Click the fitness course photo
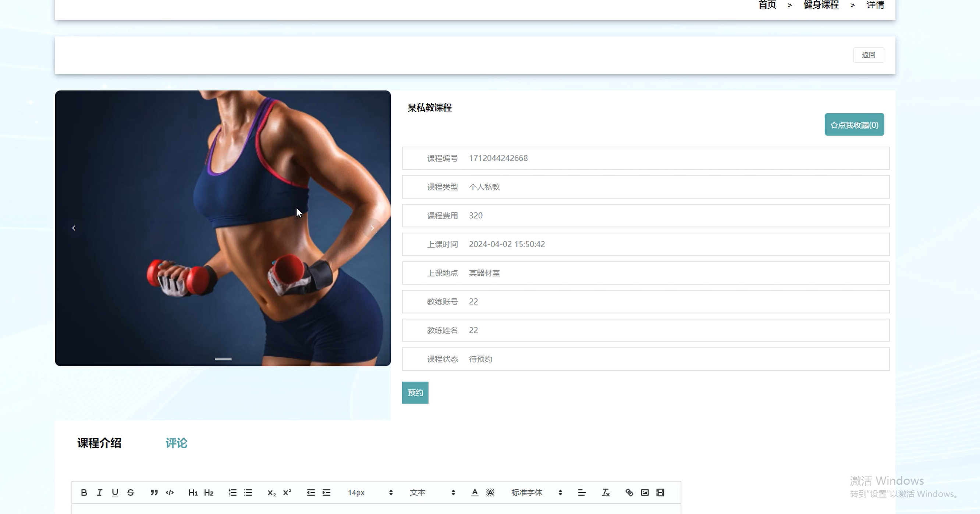The height and width of the screenshot is (514, 980). (223, 228)
